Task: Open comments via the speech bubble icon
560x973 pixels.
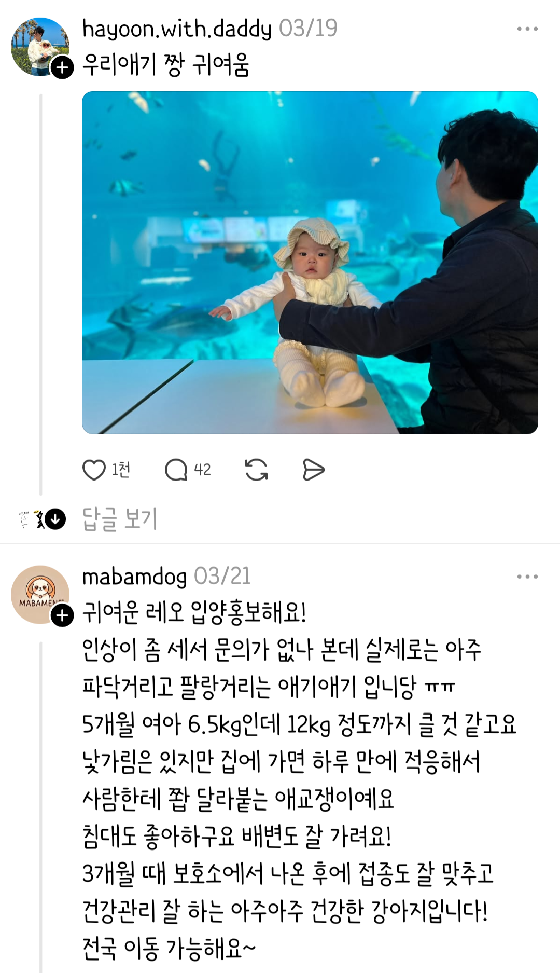Action: (x=176, y=470)
